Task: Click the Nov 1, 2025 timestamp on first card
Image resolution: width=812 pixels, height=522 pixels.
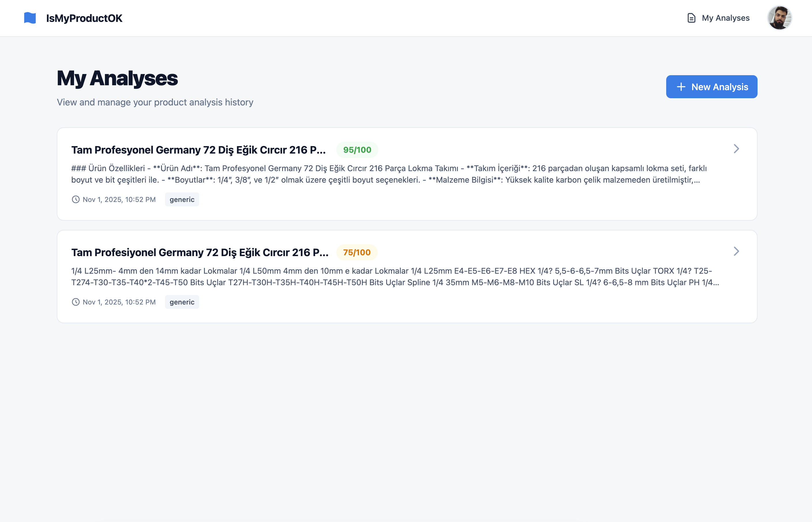Action: [x=119, y=199]
